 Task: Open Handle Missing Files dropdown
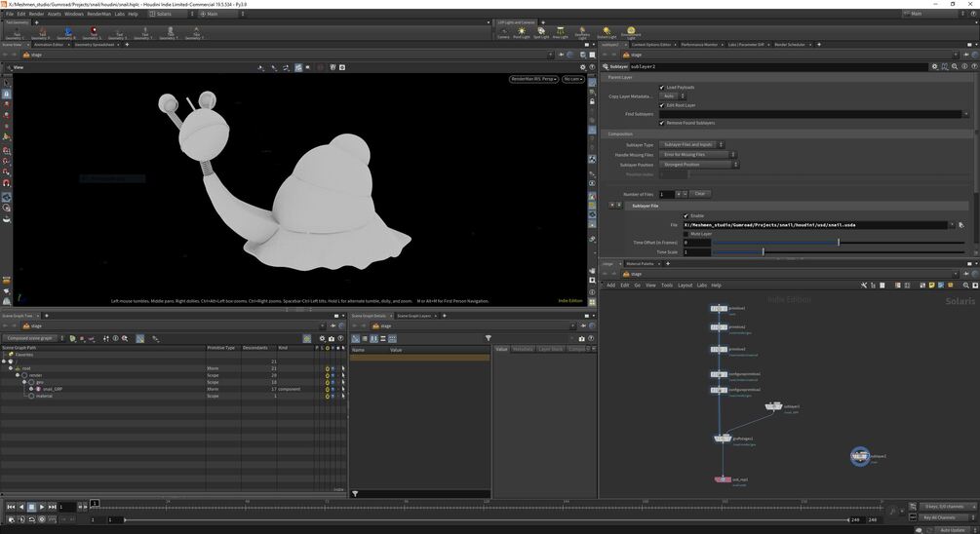click(697, 154)
